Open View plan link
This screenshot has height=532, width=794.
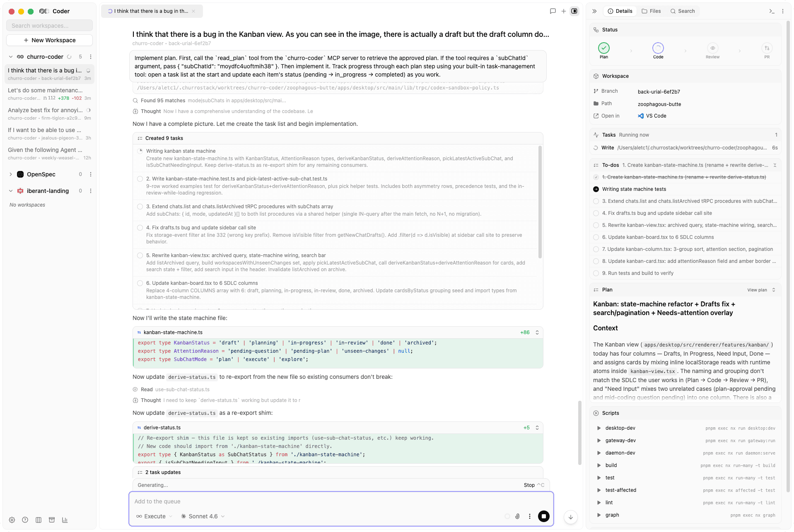click(x=757, y=290)
